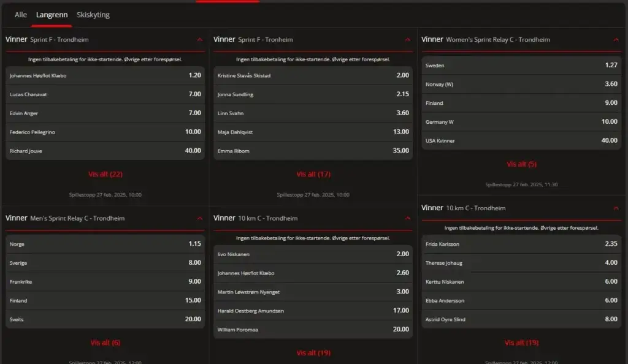This screenshot has height=364, width=628.
Task: Show all 19 odds under Frida Karlsson's market
Action: 521,343
